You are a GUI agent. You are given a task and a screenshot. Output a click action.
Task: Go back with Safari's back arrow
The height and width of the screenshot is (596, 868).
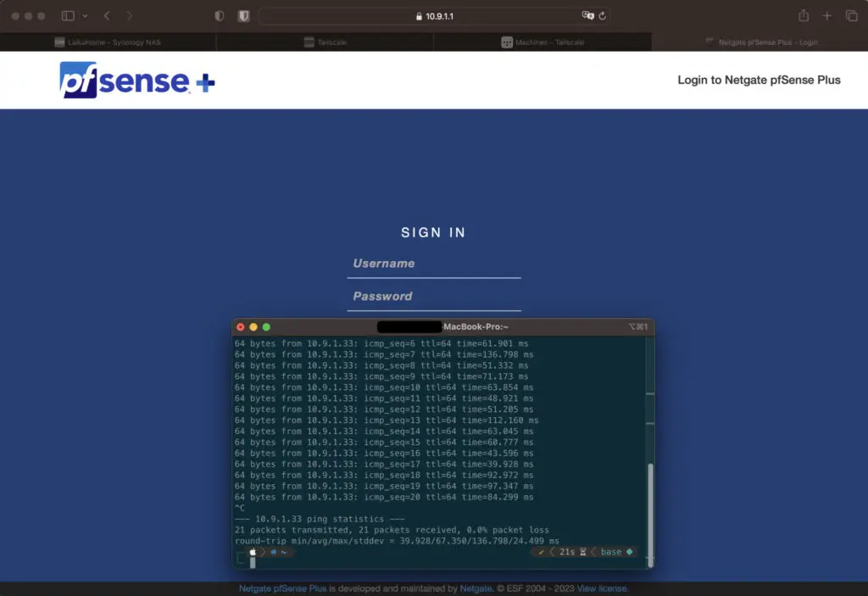[x=107, y=16]
